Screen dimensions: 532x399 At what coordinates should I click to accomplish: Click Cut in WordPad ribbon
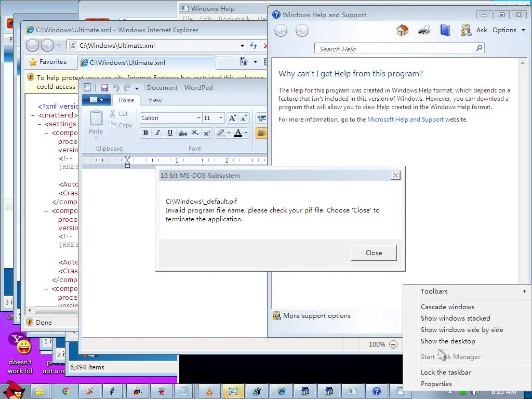(x=119, y=114)
